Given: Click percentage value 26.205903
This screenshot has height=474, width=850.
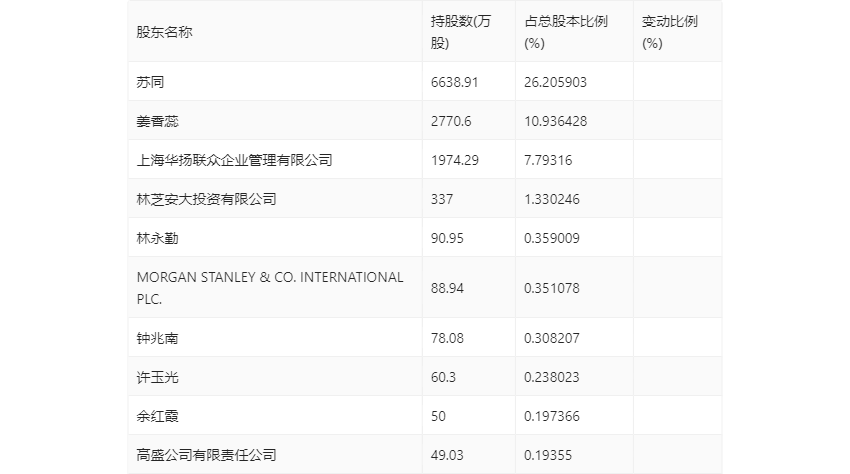Looking at the screenshot, I should [555, 82].
